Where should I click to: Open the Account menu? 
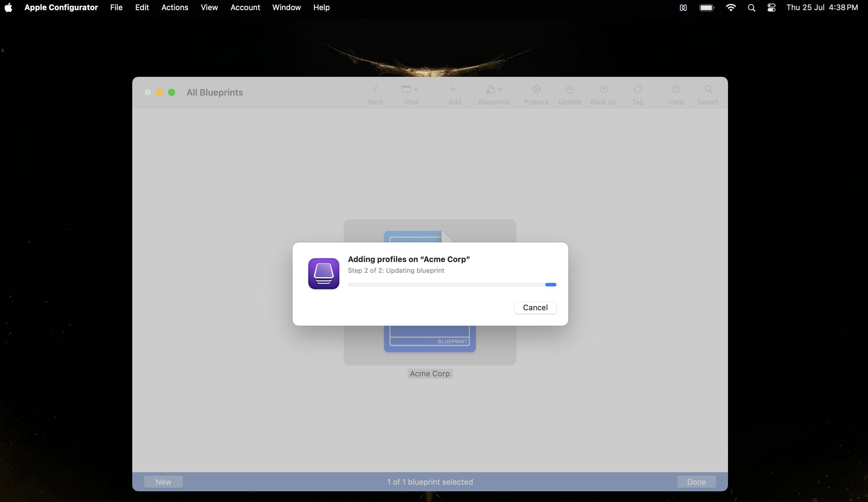(x=245, y=7)
